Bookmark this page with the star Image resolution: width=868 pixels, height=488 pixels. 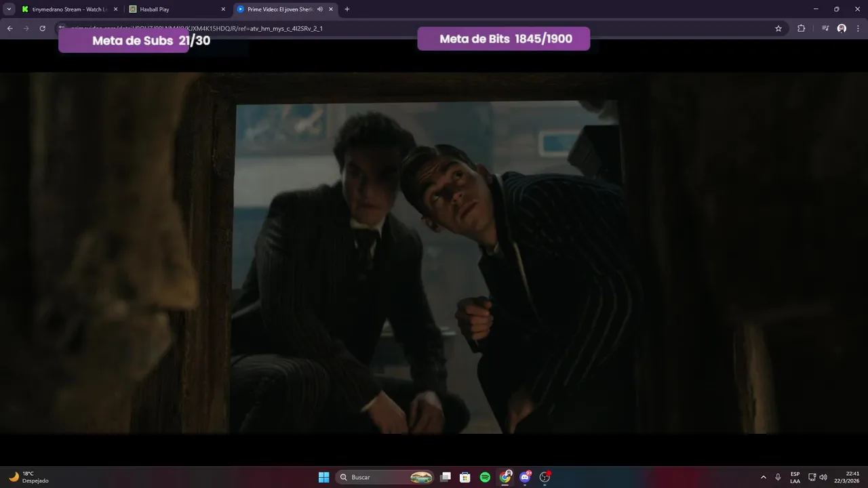click(778, 28)
